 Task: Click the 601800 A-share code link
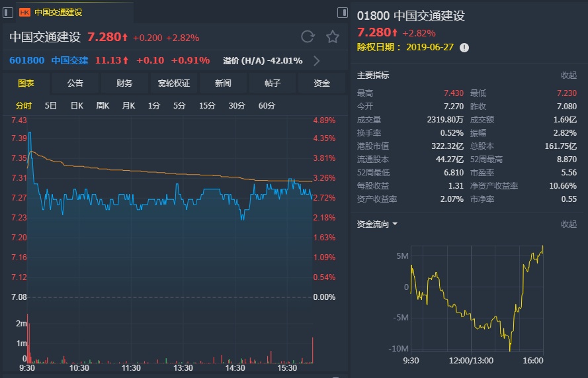pyautogui.click(x=27, y=61)
